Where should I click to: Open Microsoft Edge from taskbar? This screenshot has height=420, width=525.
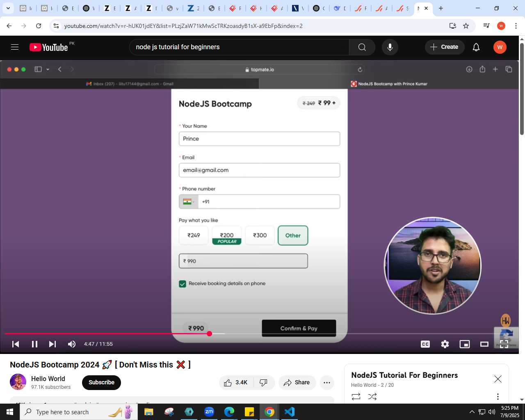[229, 412]
